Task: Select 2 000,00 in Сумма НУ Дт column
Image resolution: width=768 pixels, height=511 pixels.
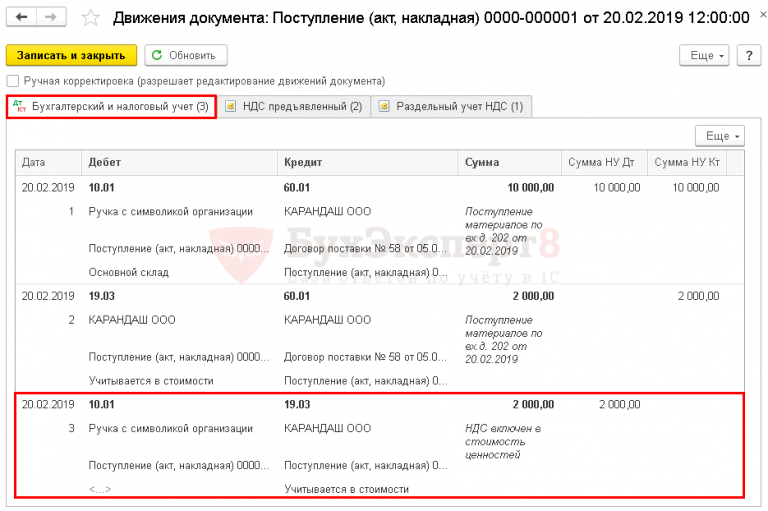Action: tap(620, 404)
